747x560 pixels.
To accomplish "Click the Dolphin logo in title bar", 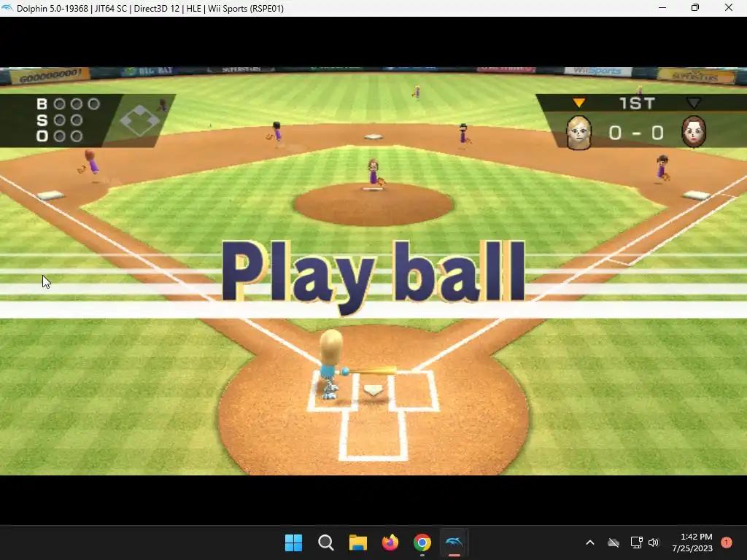I will (x=7, y=8).
